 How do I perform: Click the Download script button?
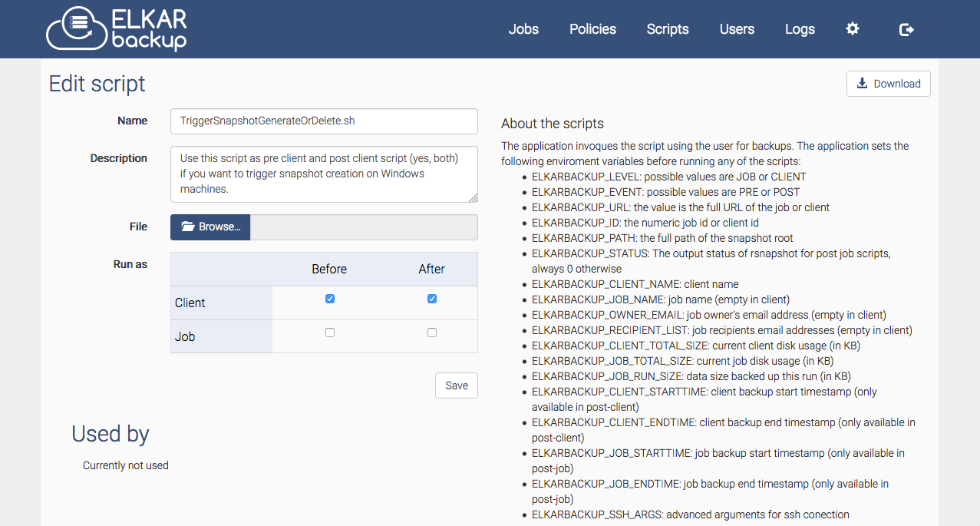pos(888,84)
